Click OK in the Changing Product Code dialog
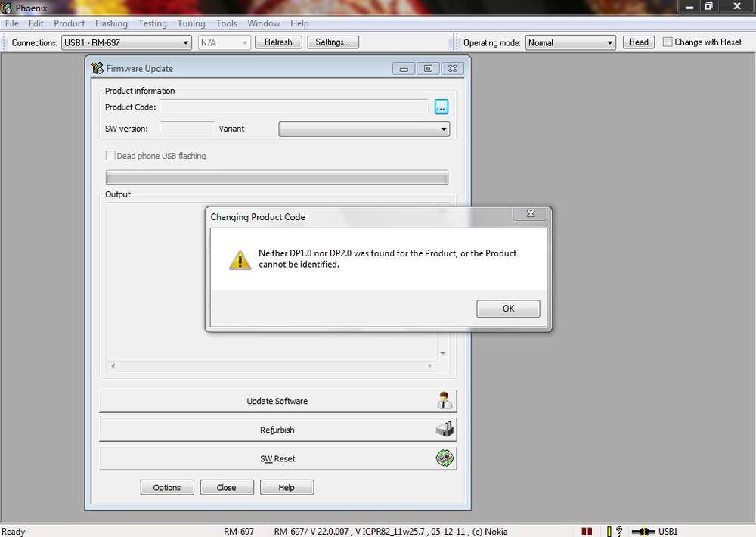The height and width of the screenshot is (537, 756). [508, 309]
